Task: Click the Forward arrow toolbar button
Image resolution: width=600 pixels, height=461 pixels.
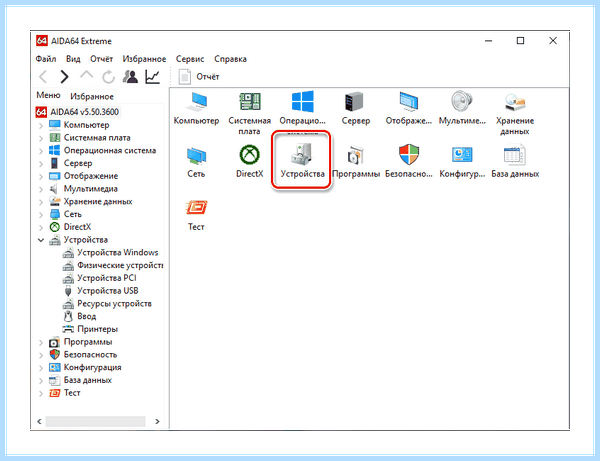Action: pos(64,77)
